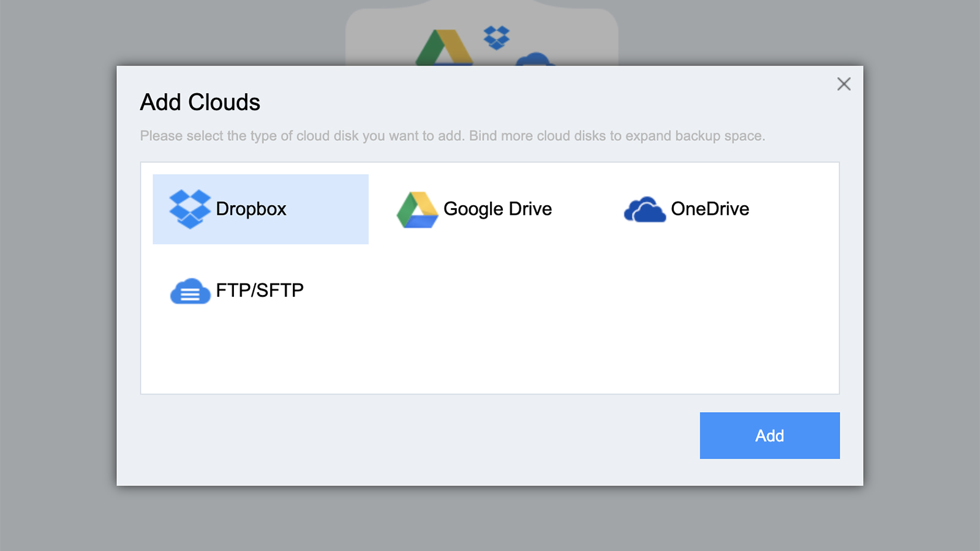Click the Add Clouds dialog title

click(200, 102)
